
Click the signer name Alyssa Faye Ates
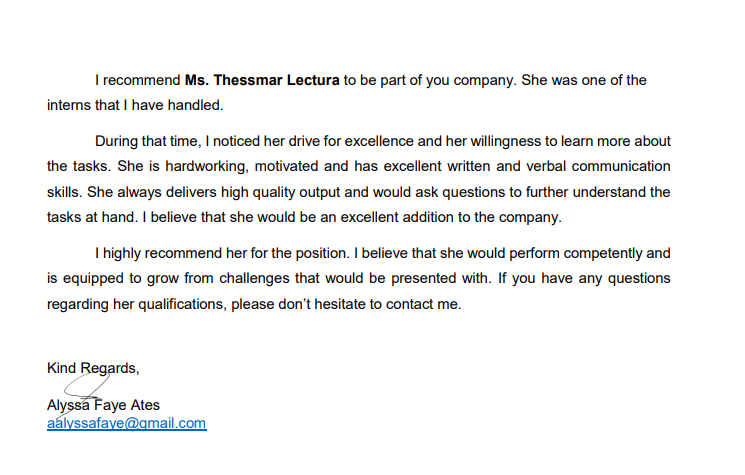pyautogui.click(x=103, y=405)
